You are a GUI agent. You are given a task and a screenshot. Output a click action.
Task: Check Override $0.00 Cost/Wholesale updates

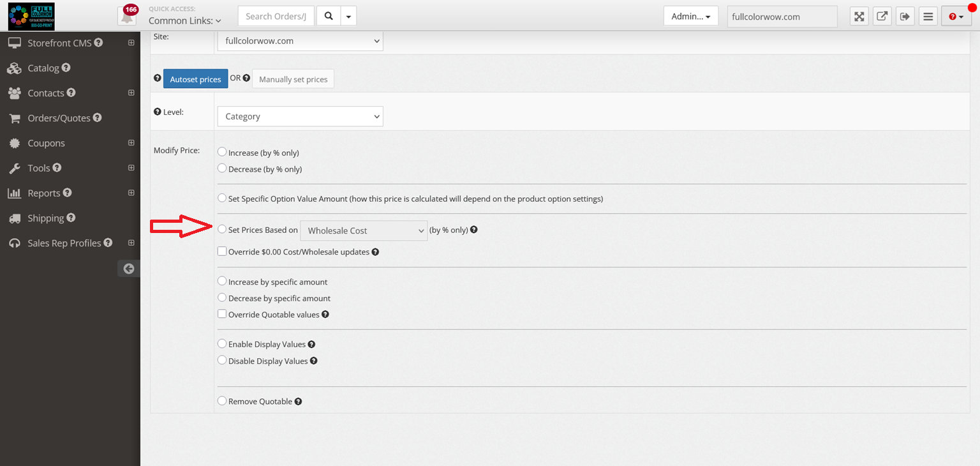222,252
